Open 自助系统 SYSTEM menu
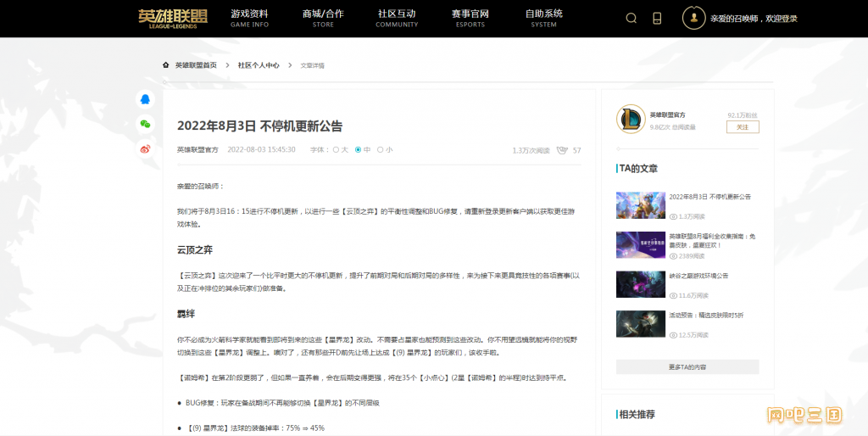Image resolution: width=868 pixels, height=436 pixels. (544, 19)
